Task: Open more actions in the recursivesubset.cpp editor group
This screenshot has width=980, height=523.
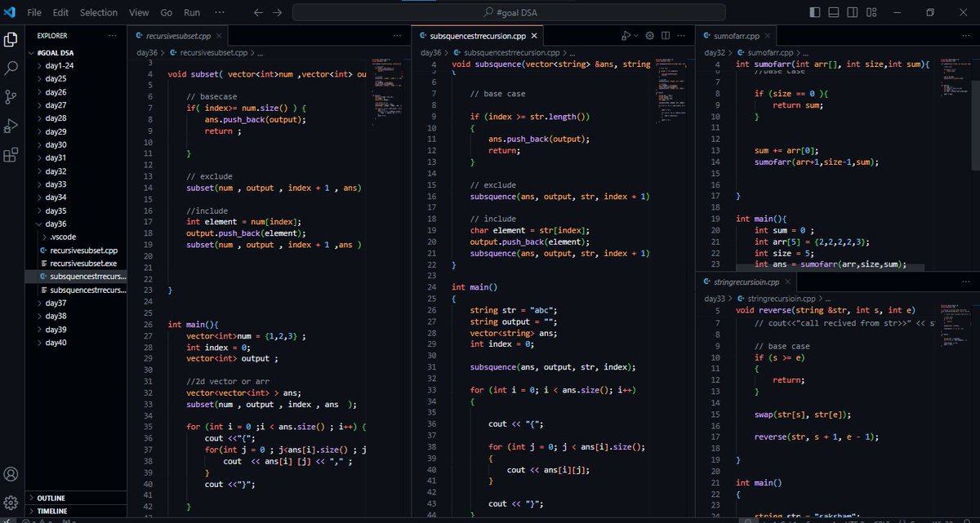Action: pyautogui.click(x=398, y=36)
